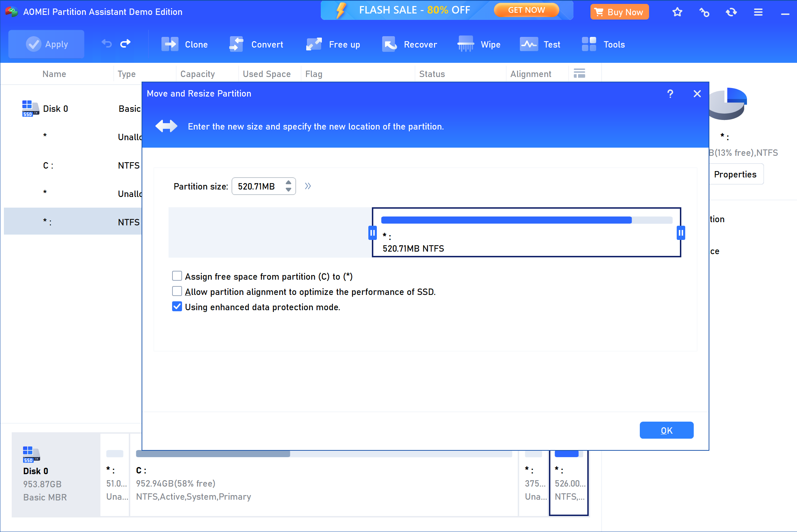
Task: Open the Convert tool
Action: click(256, 44)
